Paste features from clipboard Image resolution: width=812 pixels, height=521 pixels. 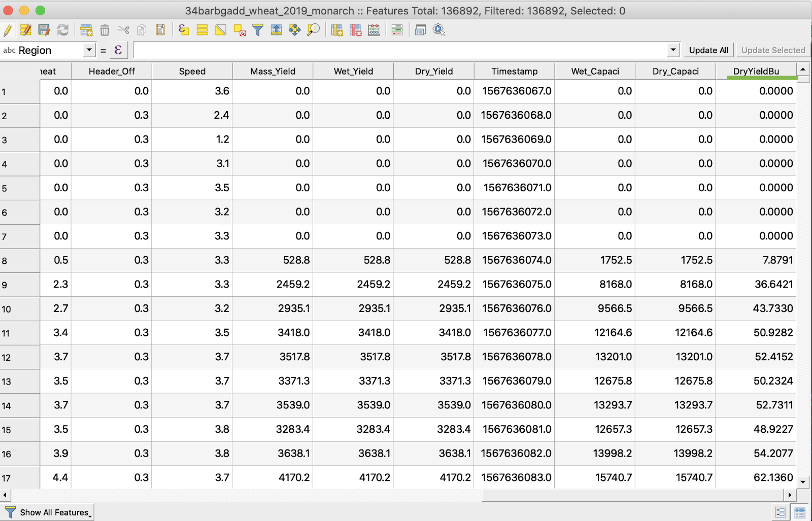(x=160, y=30)
